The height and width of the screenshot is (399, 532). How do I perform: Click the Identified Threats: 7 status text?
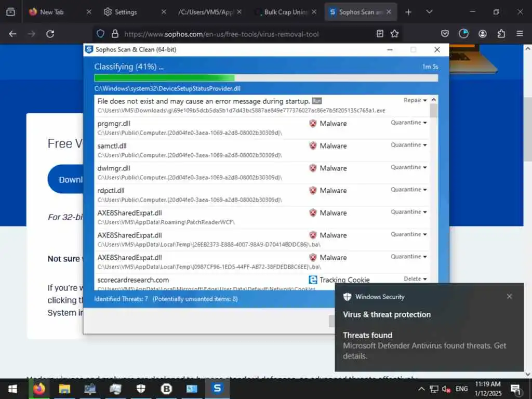(x=121, y=299)
